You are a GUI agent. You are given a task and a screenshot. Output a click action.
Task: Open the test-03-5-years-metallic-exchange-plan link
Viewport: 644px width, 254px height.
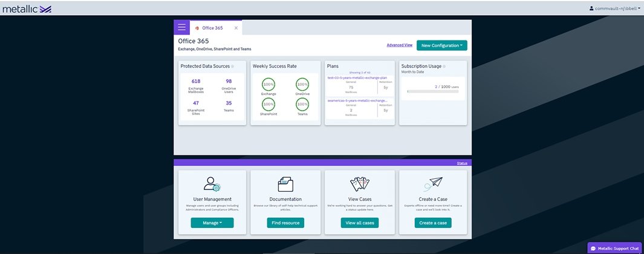pyautogui.click(x=357, y=77)
